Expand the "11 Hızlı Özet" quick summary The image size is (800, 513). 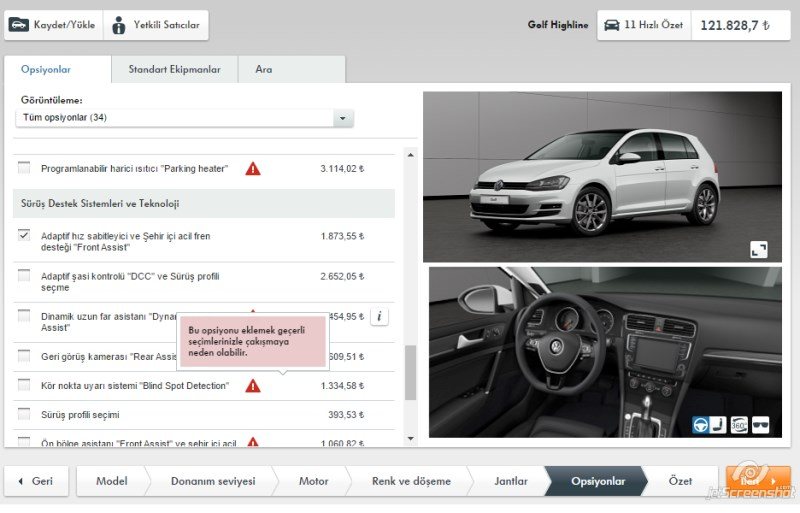point(643,25)
